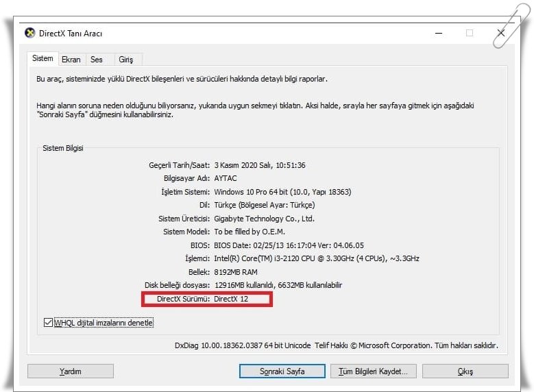Screen dimensions: 534x392
Task: Go to Sonraki Sayfa
Action: coord(282,371)
